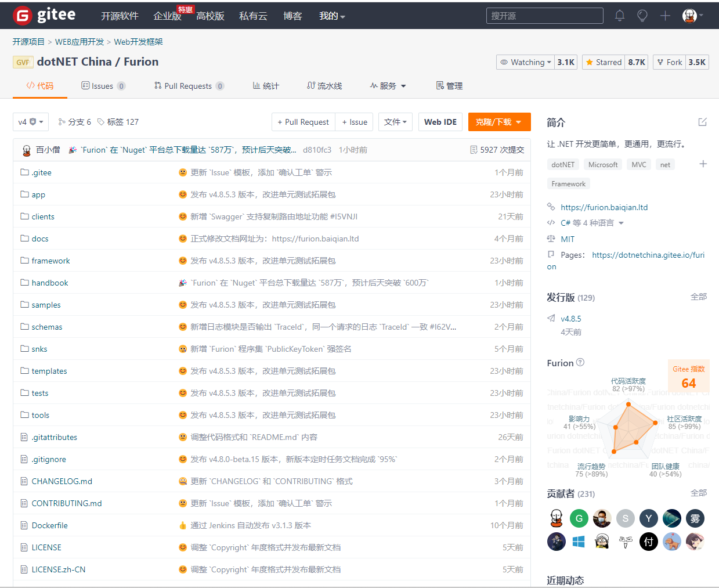Click the edit icon next to 简介
719x588 pixels.
tap(703, 122)
